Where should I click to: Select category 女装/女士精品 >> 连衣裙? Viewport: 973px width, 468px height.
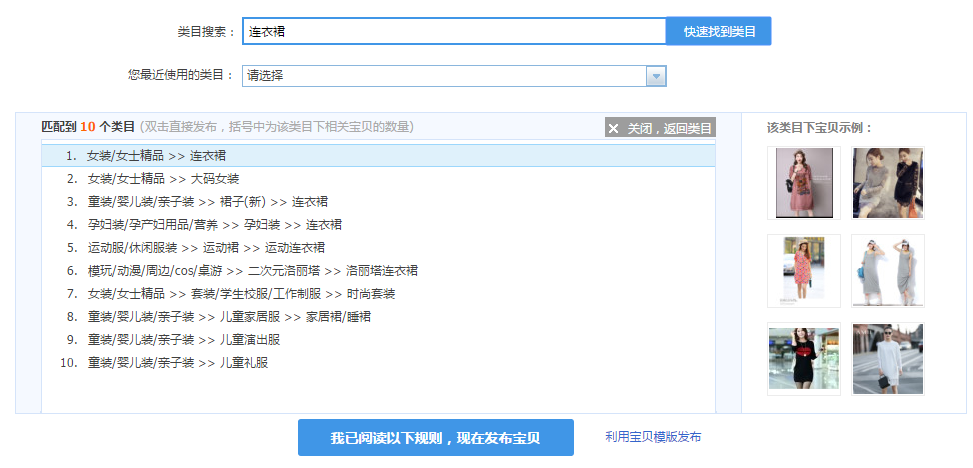(x=156, y=156)
